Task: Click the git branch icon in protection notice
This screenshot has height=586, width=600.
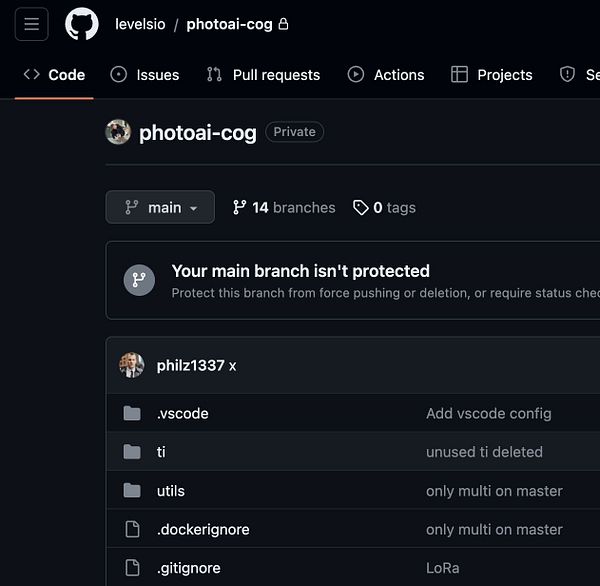Action: [x=139, y=280]
